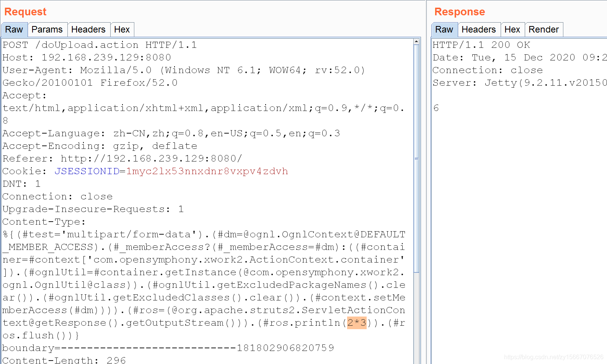Click the response Date header line
The image size is (607, 364).
520,57
